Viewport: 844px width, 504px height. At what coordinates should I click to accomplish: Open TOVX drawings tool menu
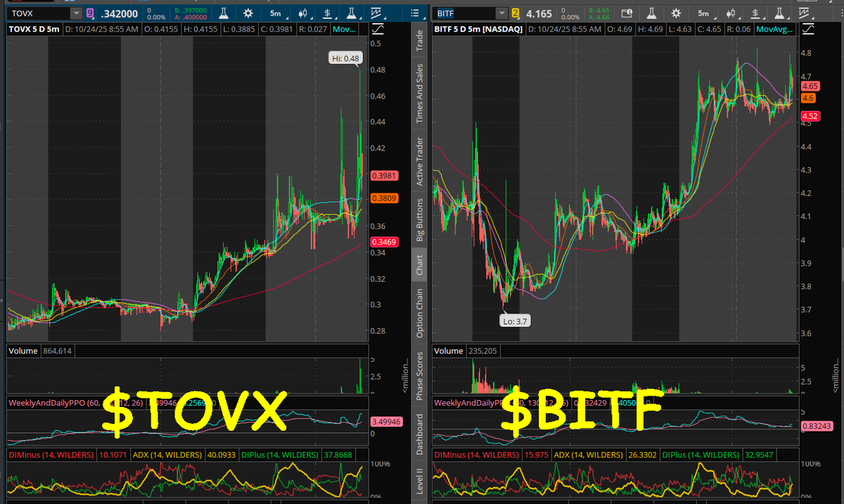coord(378,13)
